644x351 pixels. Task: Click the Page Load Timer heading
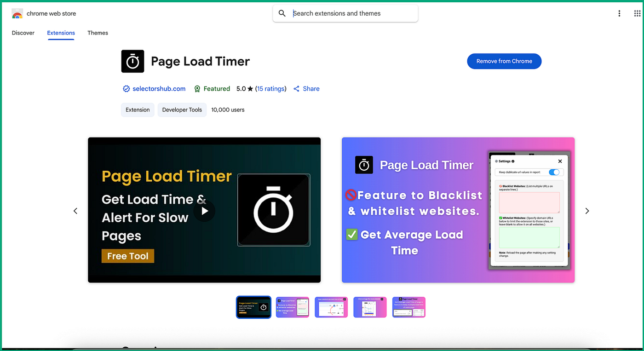(x=201, y=61)
